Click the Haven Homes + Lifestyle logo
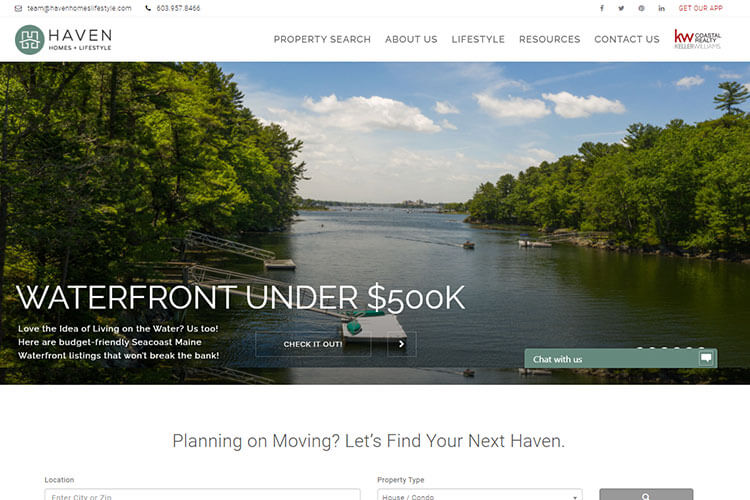Image resolution: width=750 pixels, height=500 pixels. pos(63,39)
